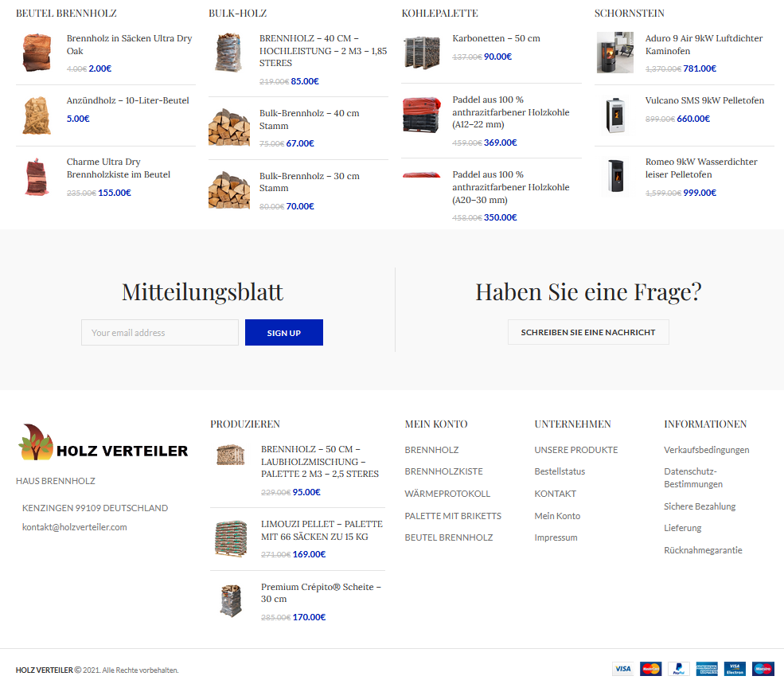Click the Visa payment icon
Screen dimensions: 784x680
pyautogui.click(x=622, y=669)
